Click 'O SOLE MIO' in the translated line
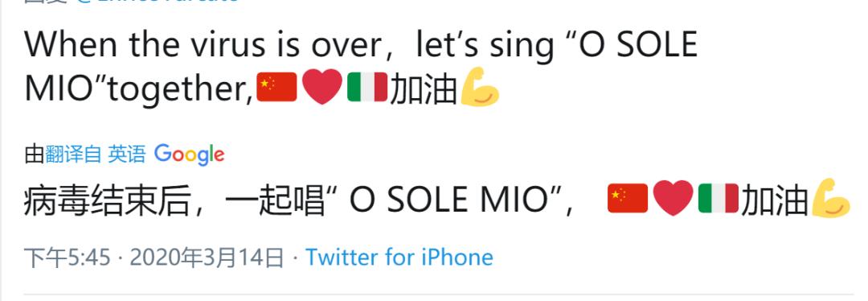The image size is (868, 301). 448,200
